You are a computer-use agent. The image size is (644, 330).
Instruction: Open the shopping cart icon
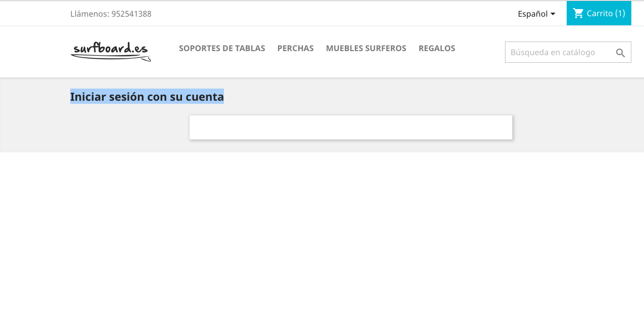click(x=578, y=13)
